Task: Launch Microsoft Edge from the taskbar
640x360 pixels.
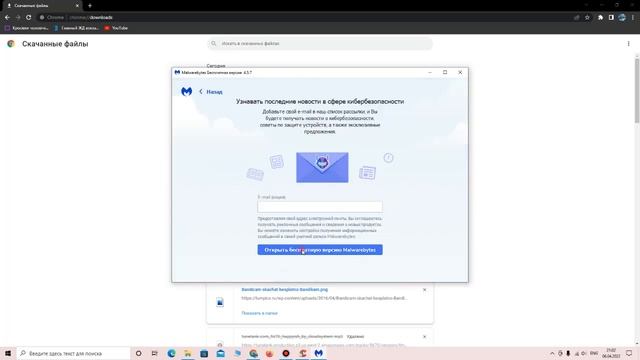Action: [171, 353]
